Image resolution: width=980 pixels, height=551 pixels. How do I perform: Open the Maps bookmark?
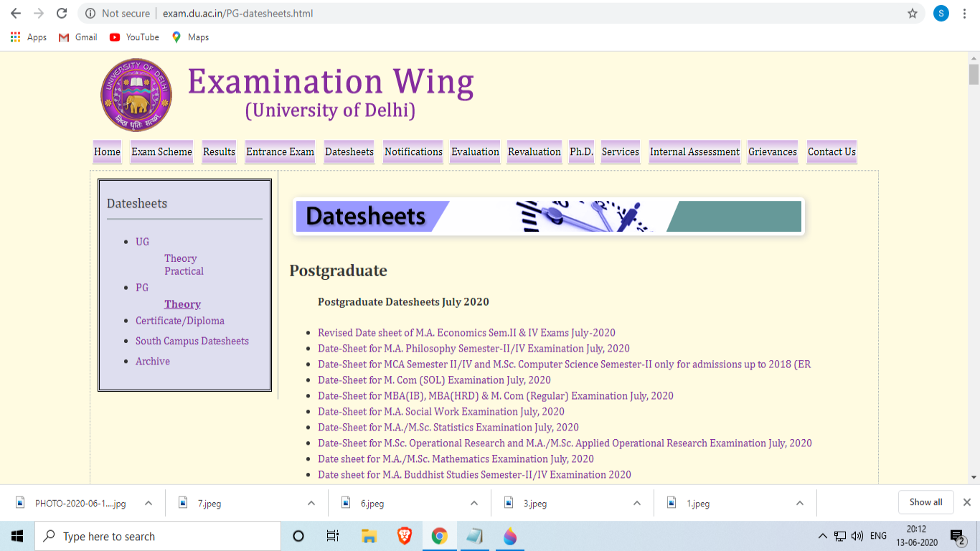[x=190, y=37]
